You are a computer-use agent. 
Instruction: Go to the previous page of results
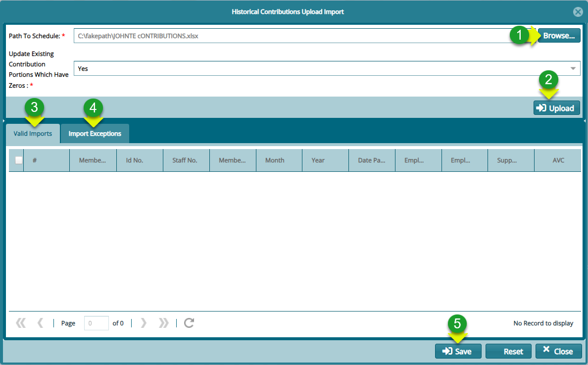pos(40,322)
